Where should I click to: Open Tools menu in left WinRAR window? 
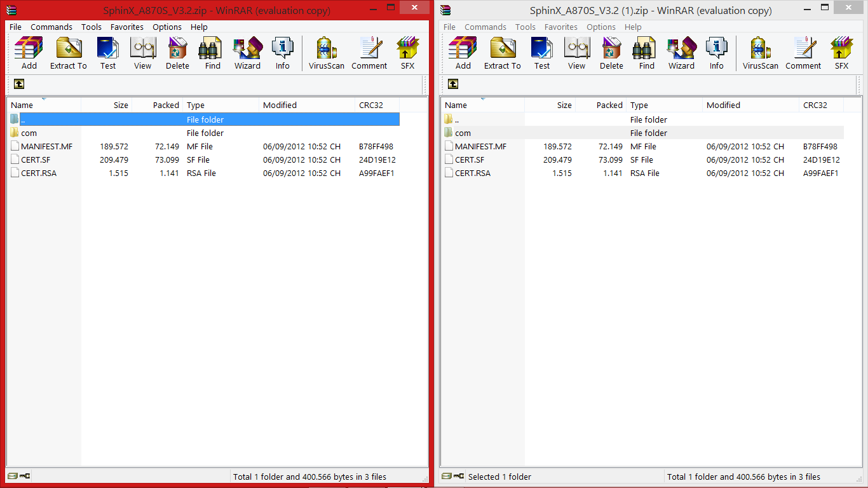click(x=92, y=27)
